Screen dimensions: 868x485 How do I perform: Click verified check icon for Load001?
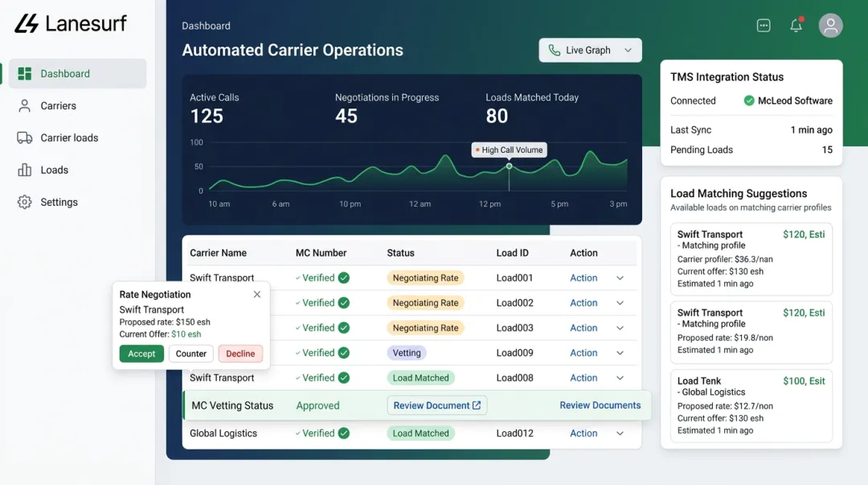point(344,277)
